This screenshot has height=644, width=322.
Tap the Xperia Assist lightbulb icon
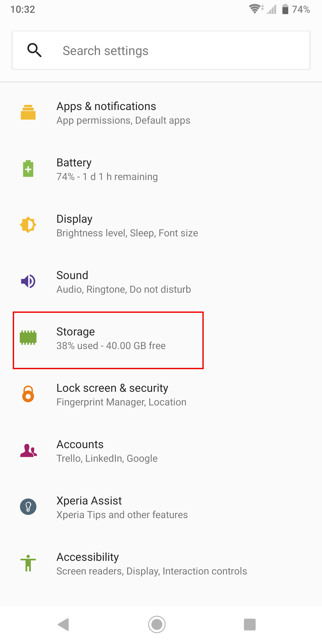click(x=28, y=507)
